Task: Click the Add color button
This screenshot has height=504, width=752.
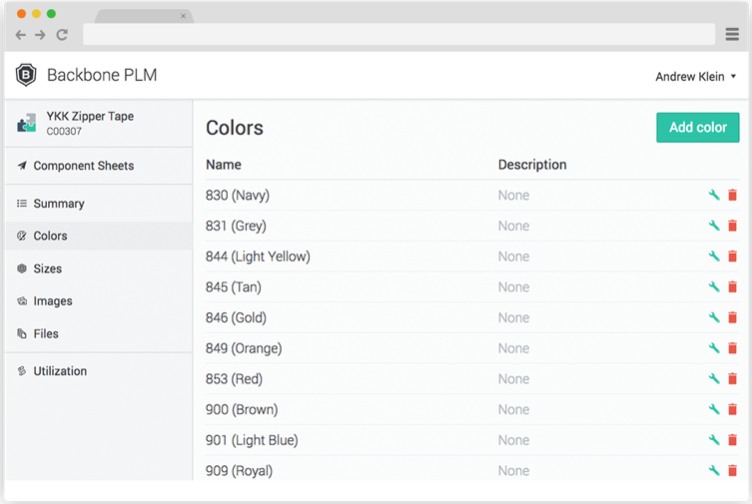Action: pos(698,128)
